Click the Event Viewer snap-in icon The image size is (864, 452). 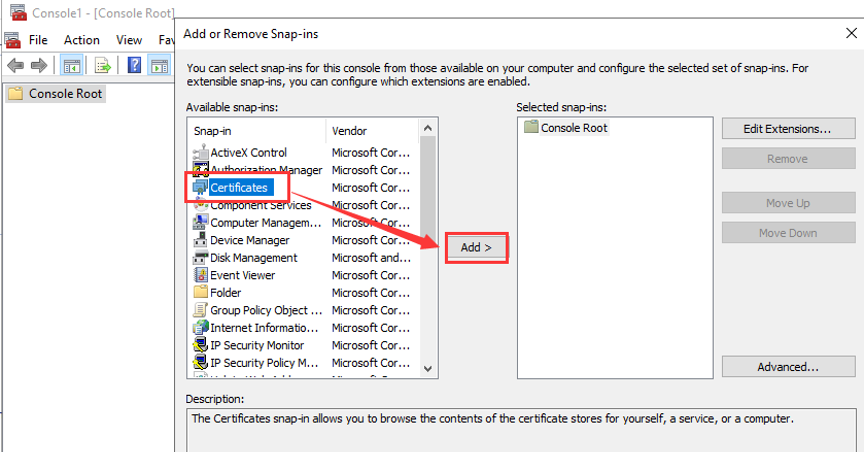coord(201,275)
